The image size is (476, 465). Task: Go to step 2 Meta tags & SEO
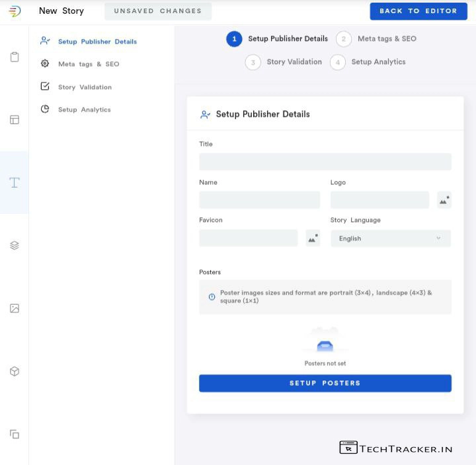(386, 39)
